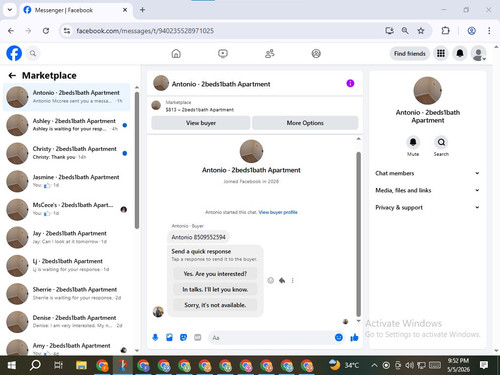This screenshot has height=375, width=500.
Task: Select quick response 'Sorry, it's not available.'
Action: pos(215,305)
